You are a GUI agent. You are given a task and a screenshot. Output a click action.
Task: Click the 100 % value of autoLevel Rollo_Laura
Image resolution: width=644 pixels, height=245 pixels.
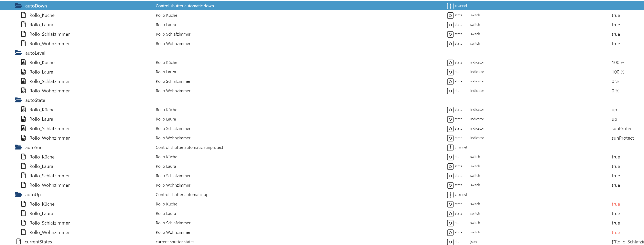[618, 72]
